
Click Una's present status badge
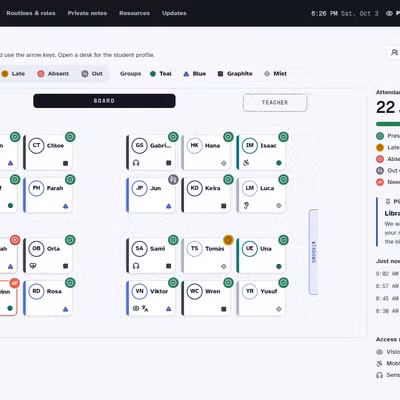283,240
